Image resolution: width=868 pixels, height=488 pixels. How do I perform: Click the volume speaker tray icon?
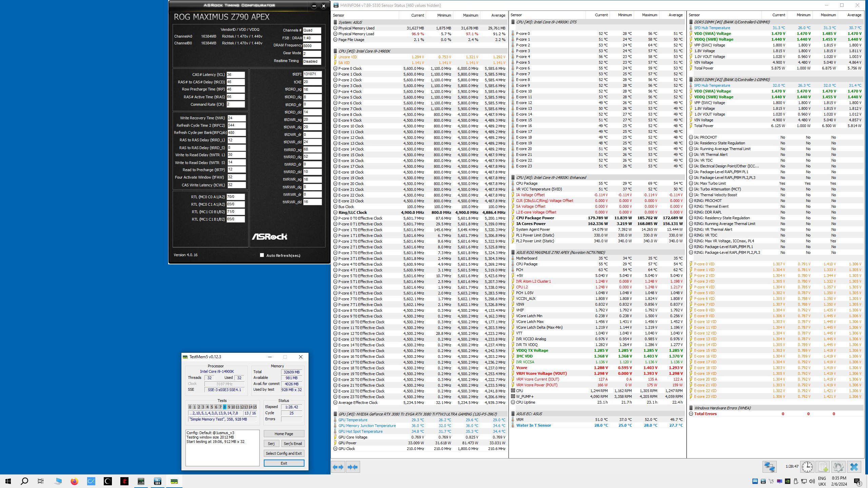812,481
